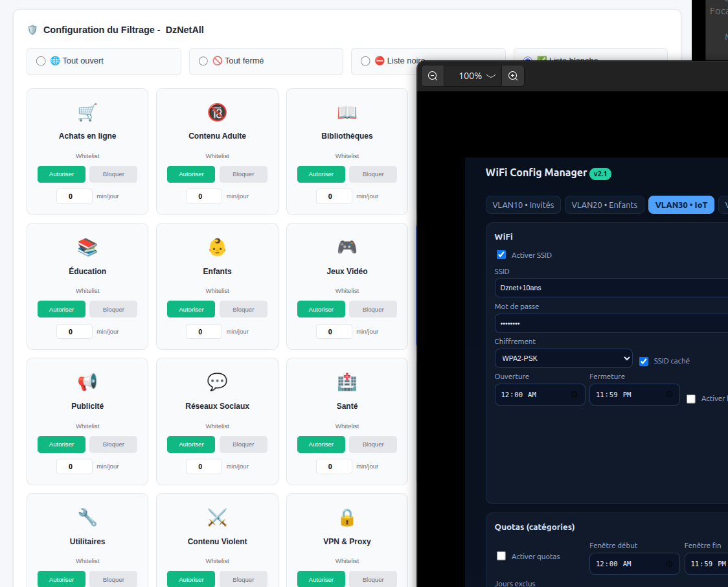This screenshot has width=728, height=587.
Task: Click the speech bubble icon for Réseaux Sociaux
Action: pyautogui.click(x=217, y=382)
